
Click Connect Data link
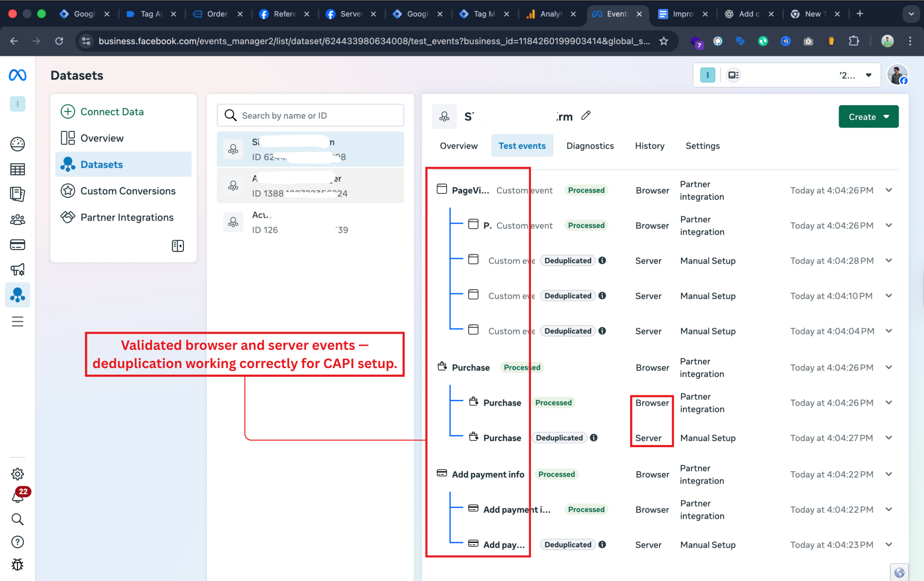pos(112,112)
